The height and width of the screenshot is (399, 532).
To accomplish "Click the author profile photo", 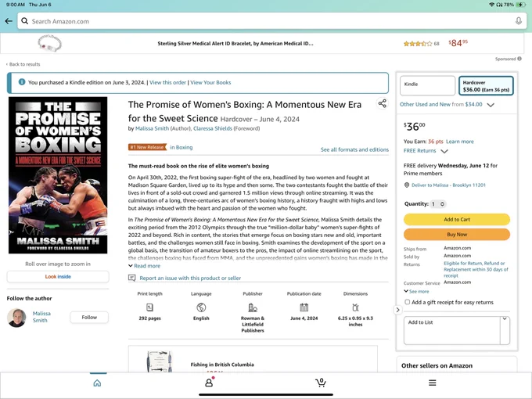I will 16,318.
